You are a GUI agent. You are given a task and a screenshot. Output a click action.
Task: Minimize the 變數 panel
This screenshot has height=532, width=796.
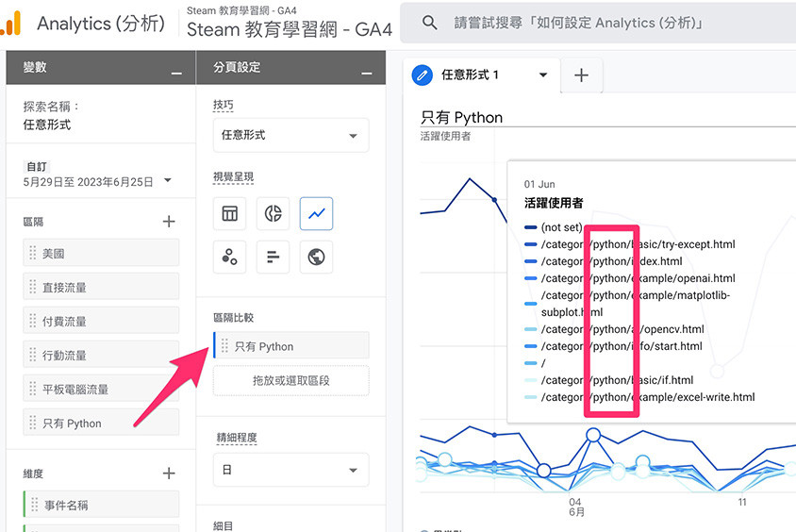click(176, 74)
